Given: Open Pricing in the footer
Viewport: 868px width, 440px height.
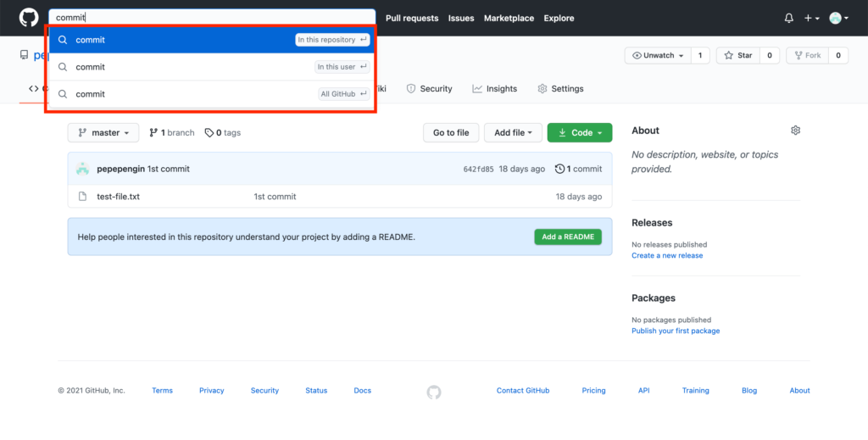Looking at the screenshot, I should 593,390.
